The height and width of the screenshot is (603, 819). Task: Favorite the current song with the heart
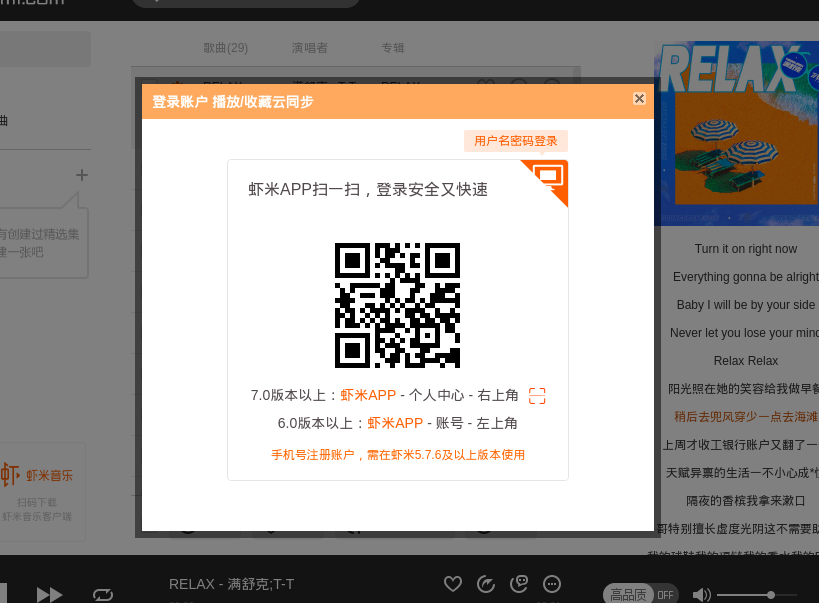point(452,583)
